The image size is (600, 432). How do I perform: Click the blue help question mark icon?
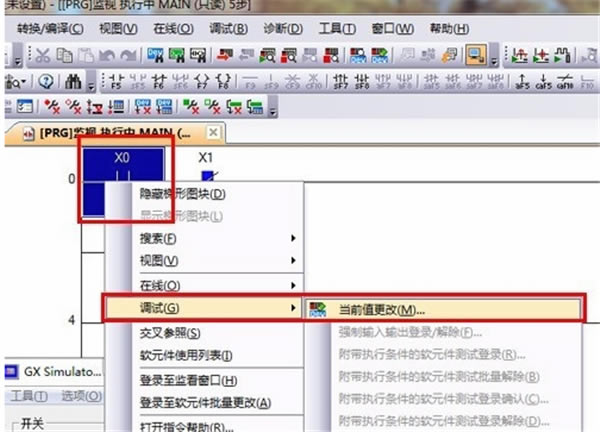(x=46, y=82)
